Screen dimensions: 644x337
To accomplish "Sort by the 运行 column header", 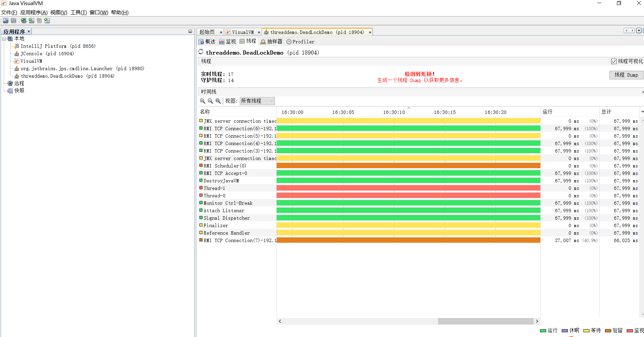I will tap(570, 112).
